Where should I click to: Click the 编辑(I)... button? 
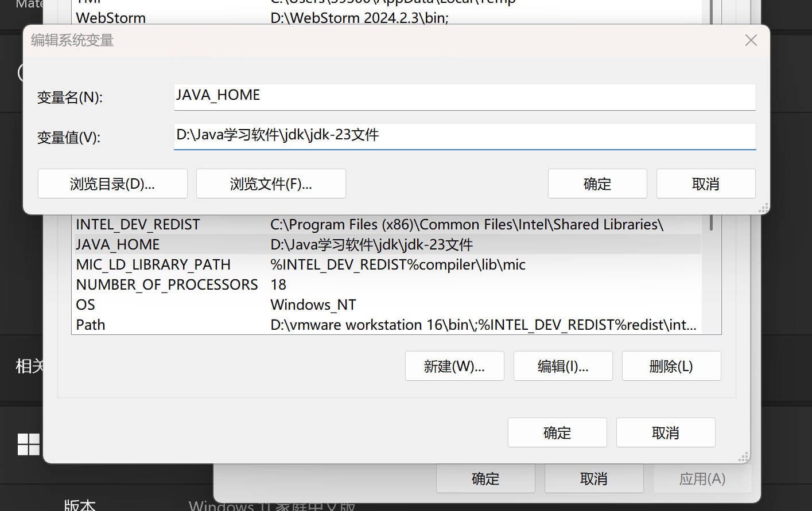coord(563,366)
